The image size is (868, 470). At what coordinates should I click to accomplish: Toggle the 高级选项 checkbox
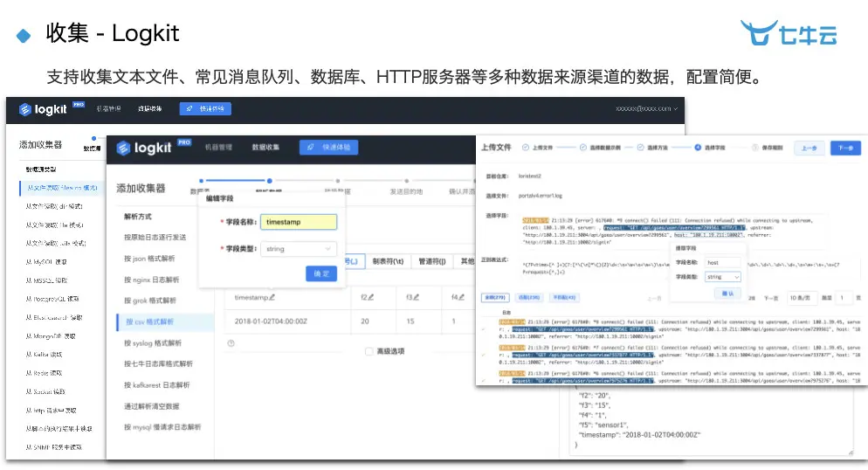click(369, 351)
